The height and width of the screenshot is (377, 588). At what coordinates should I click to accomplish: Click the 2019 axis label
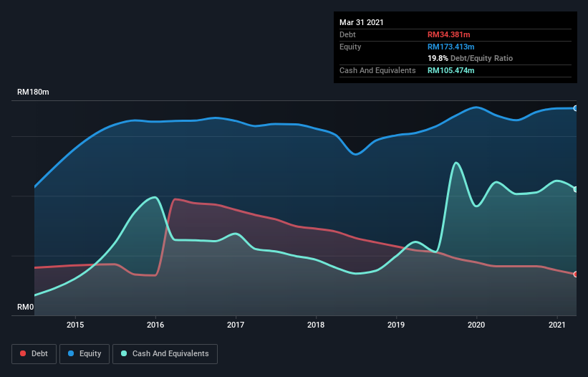coord(396,325)
